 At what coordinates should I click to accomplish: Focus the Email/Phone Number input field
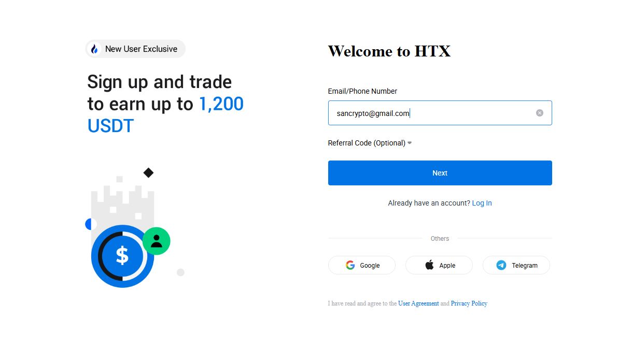click(x=440, y=113)
